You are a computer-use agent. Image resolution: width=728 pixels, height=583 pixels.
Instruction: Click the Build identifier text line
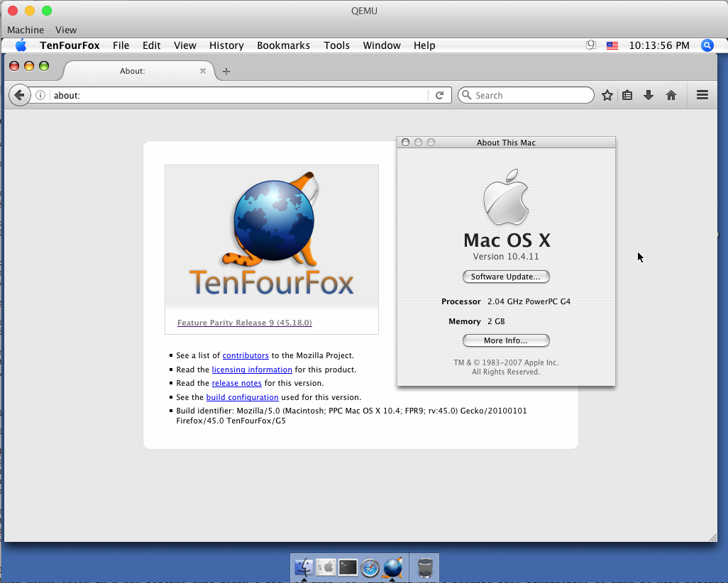351,416
